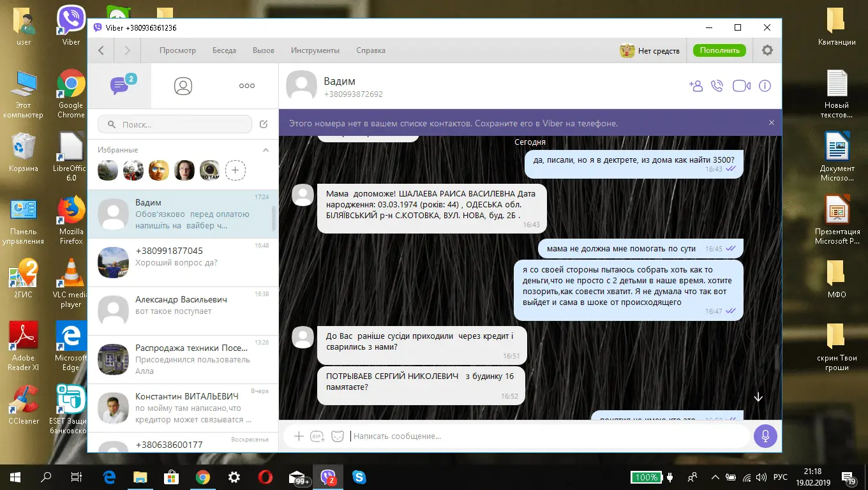The width and height of the screenshot is (868, 490).
Task: Jump to latest message with down arrow
Action: 758,397
